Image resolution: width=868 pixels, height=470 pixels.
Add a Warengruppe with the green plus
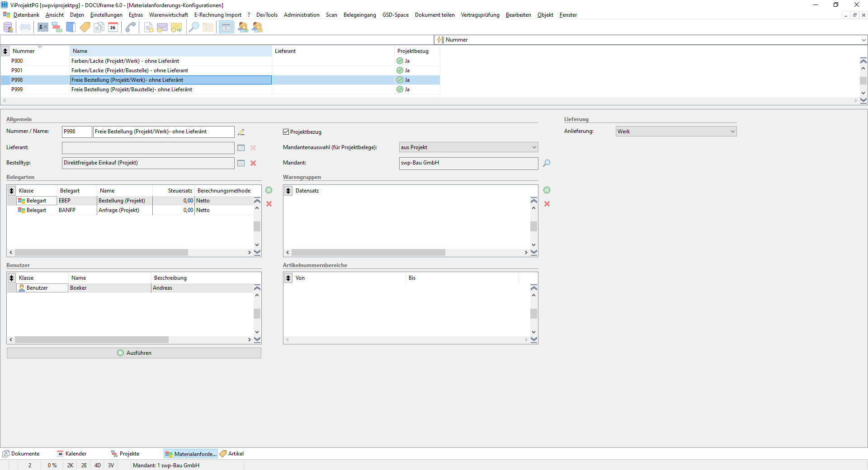547,190
